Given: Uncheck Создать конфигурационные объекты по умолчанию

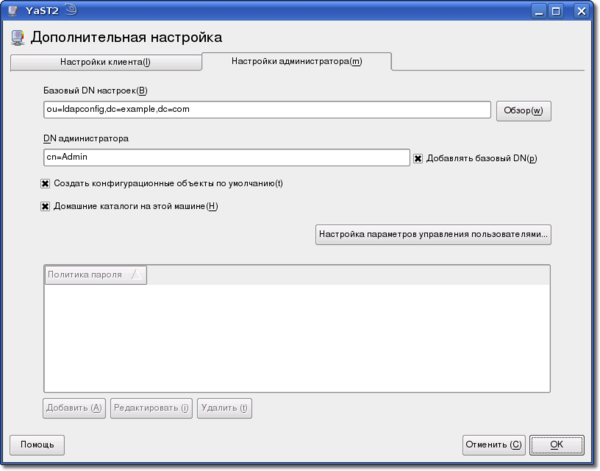Looking at the screenshot, I should (46, 184).
